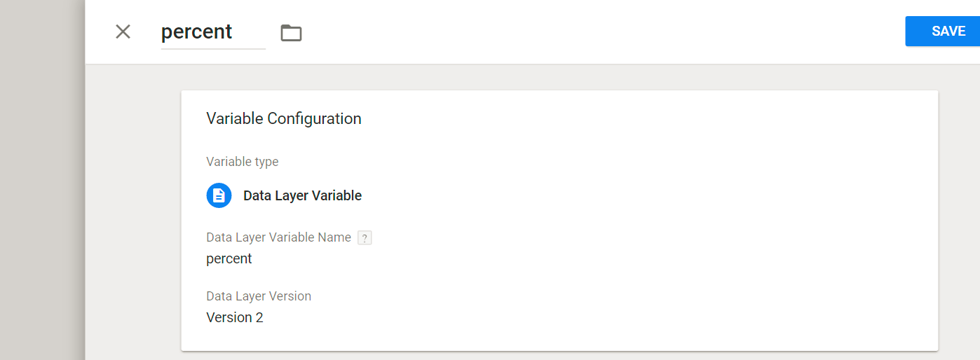980x360 pixels.
Task: Click the "Variable Configuration" card heading
Action: tap(284, 118)
